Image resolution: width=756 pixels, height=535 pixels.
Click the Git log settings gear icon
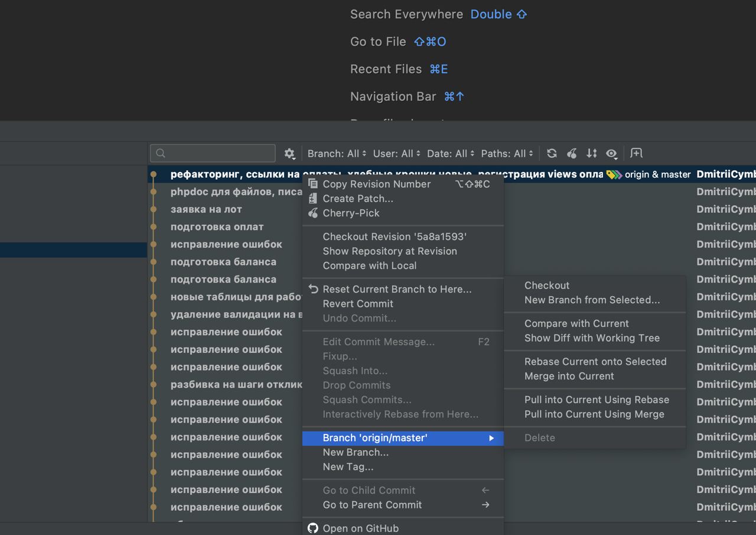point(289,154)
